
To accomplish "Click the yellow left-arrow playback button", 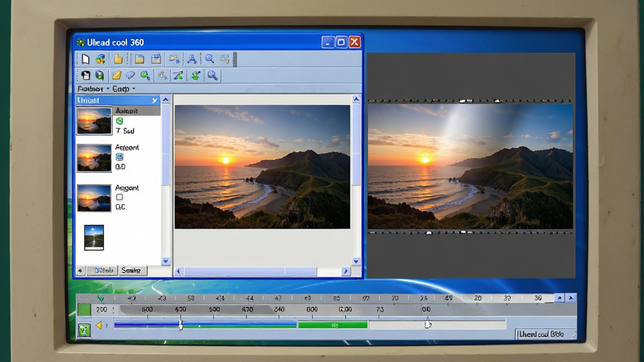I will point(99,325).
